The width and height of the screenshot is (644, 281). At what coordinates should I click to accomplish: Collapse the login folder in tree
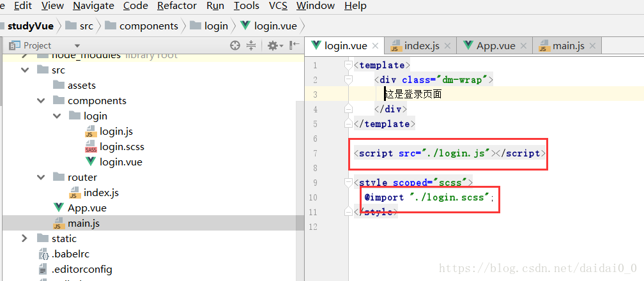[57, 116]
